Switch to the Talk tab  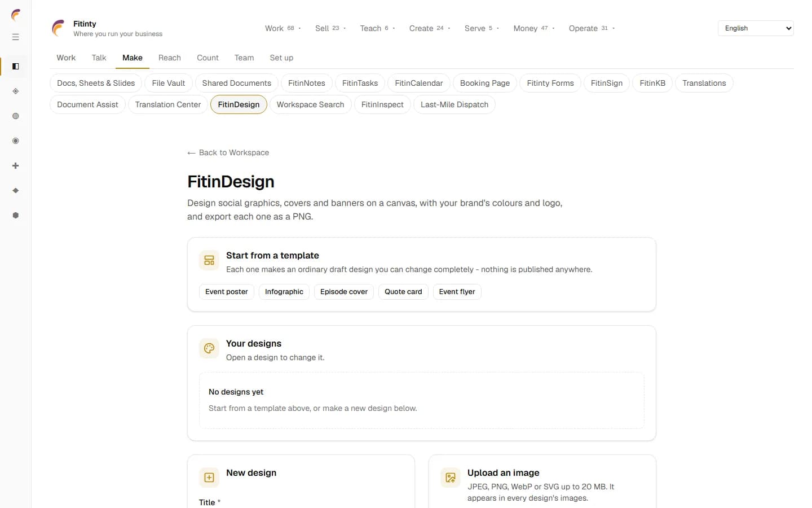(99, 58)
